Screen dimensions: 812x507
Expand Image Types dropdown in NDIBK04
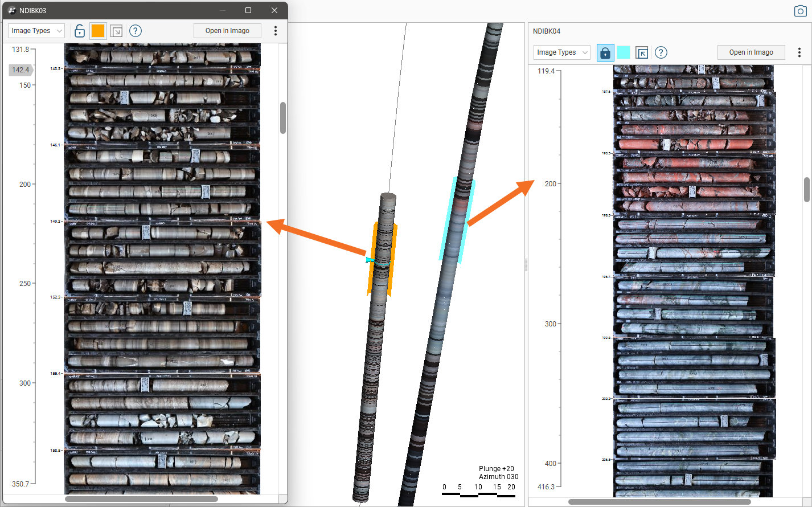point(561,52)
